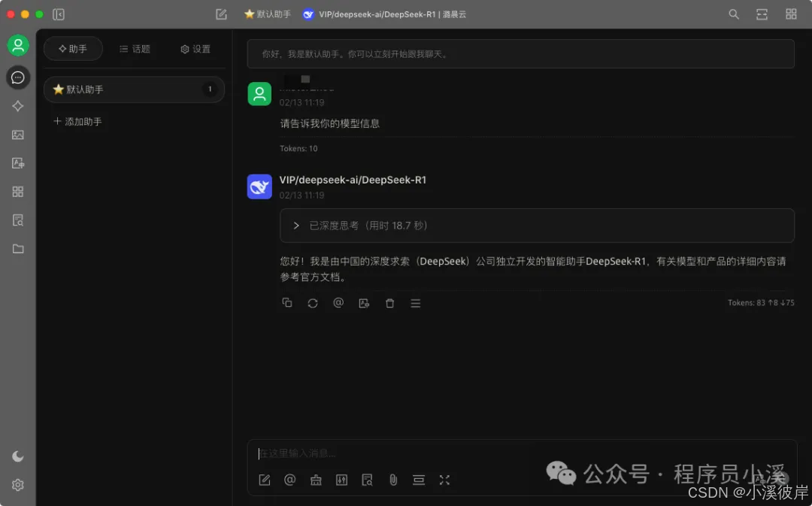
Task: Open search with magnifier icon
Action: click(734, 14)
